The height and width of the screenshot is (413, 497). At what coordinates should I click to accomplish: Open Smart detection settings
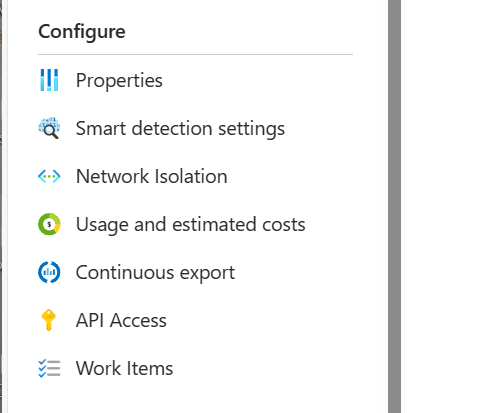tap(180, 128)
